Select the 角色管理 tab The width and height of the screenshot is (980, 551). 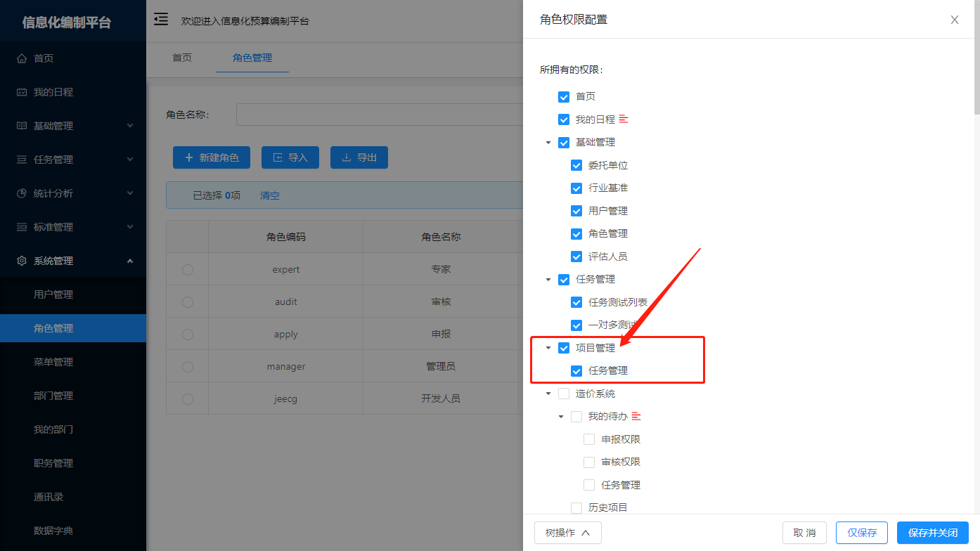point(252,59)
